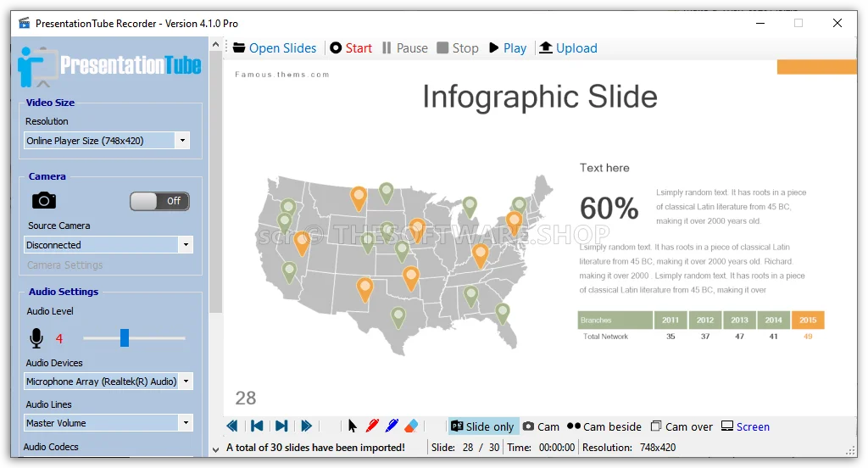Click the PresentationTube logo

click(x=109, y=66)
